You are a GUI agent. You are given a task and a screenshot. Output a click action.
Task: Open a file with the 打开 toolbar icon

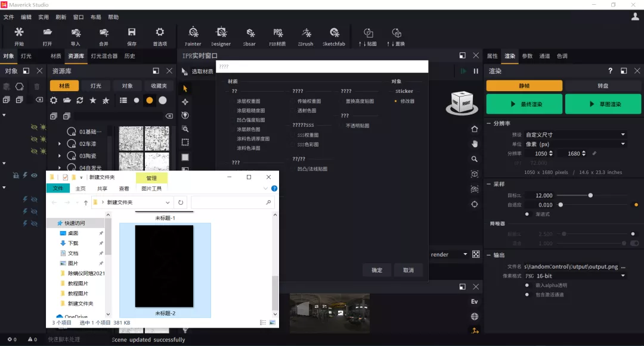(47, 32)
